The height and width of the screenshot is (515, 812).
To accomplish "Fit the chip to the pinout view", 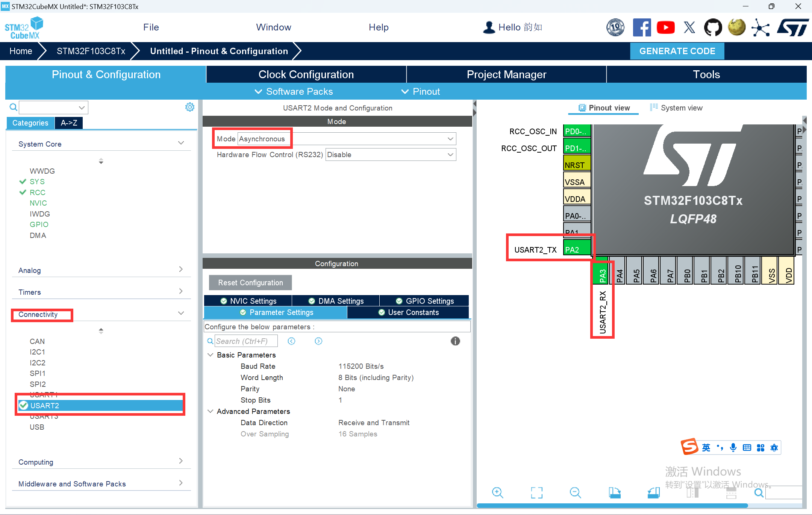I will (x=537, y=492).
